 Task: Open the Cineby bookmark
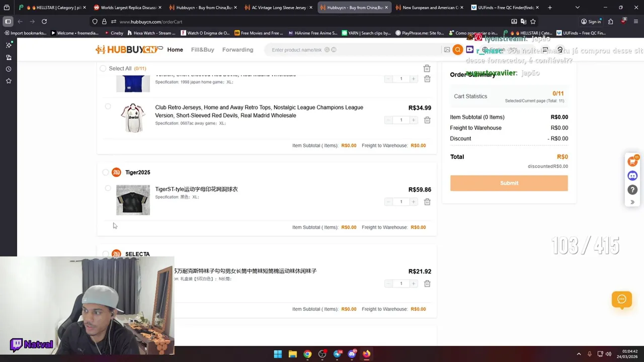point(114,33)
